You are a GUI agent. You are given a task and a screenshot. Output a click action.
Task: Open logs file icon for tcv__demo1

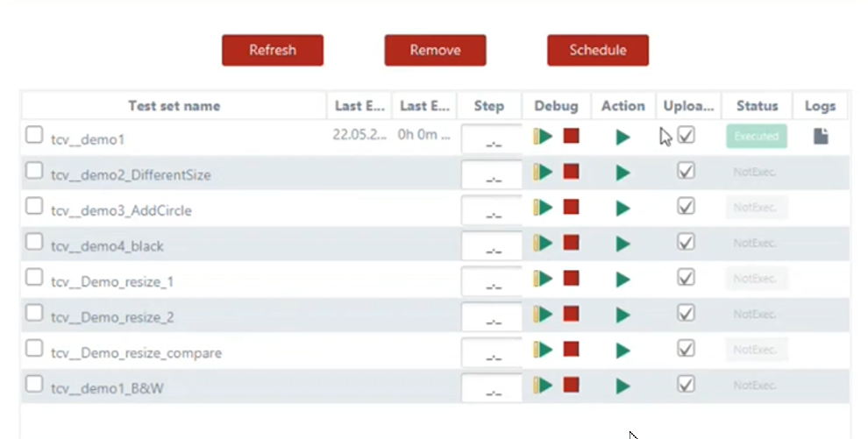point(821,137)
